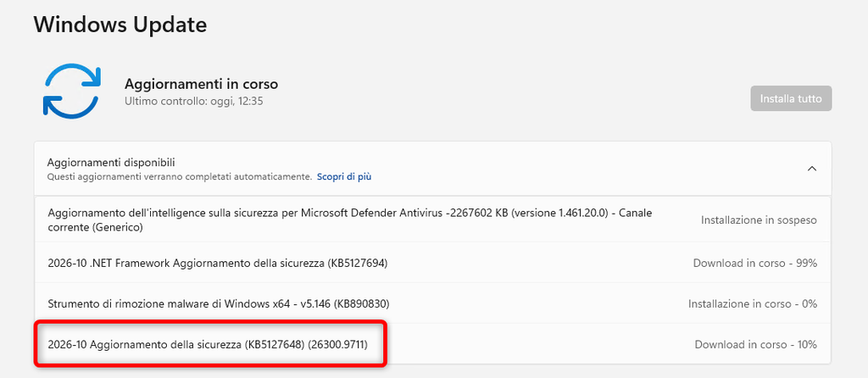Collapse the Aggiornamenti disponibili section chevron
Viewport: 868px width, 378px height.
tap(811, 169)
